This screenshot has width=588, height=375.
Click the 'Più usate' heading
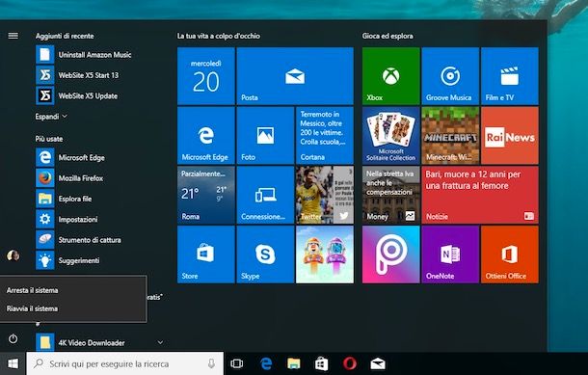coord(49,139)
